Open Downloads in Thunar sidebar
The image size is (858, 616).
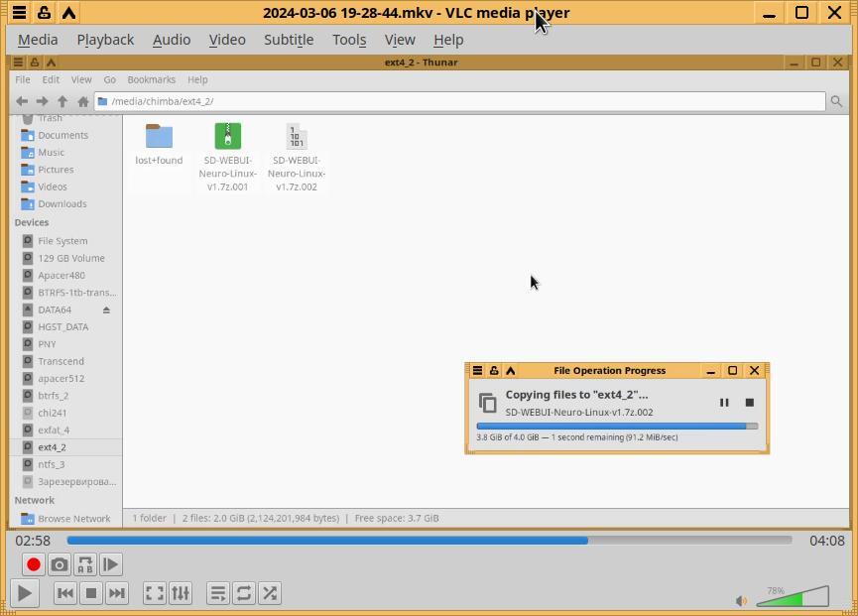[61, 204]
